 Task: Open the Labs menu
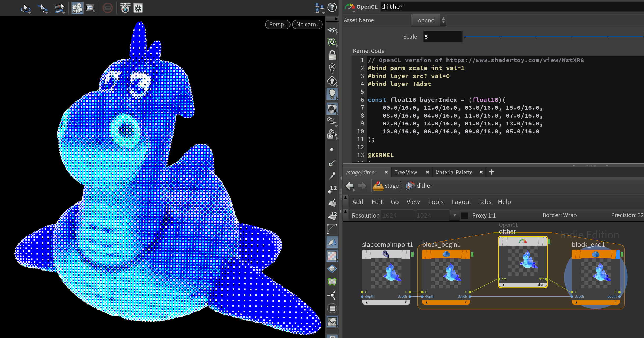click(x=484, y=202)
